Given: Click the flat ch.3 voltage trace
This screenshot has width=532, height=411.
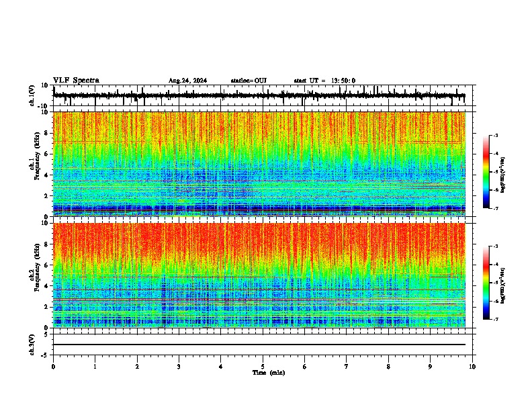Looking at the screenshot, I should click(259, 345).
